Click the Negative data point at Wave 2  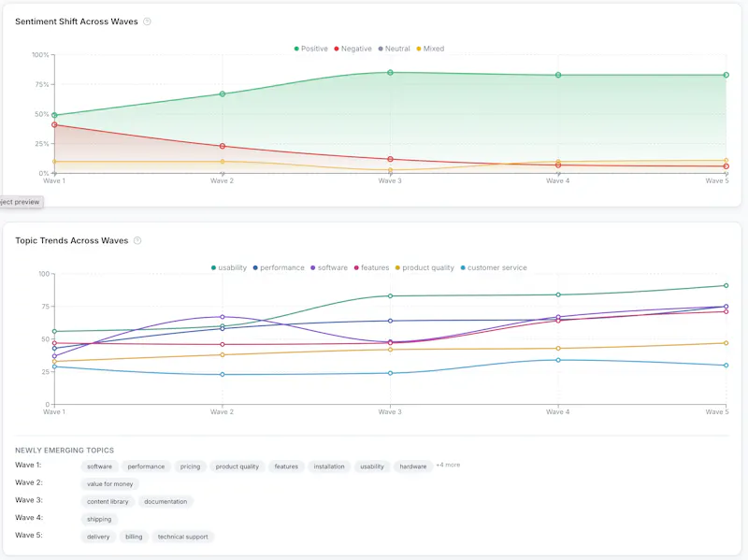(223, 146)
